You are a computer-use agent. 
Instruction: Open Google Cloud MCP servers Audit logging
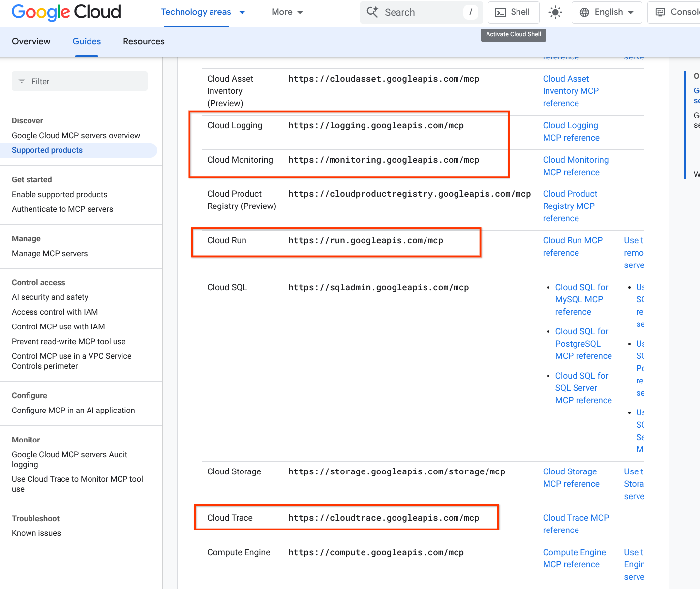click(x=69, y=459)
